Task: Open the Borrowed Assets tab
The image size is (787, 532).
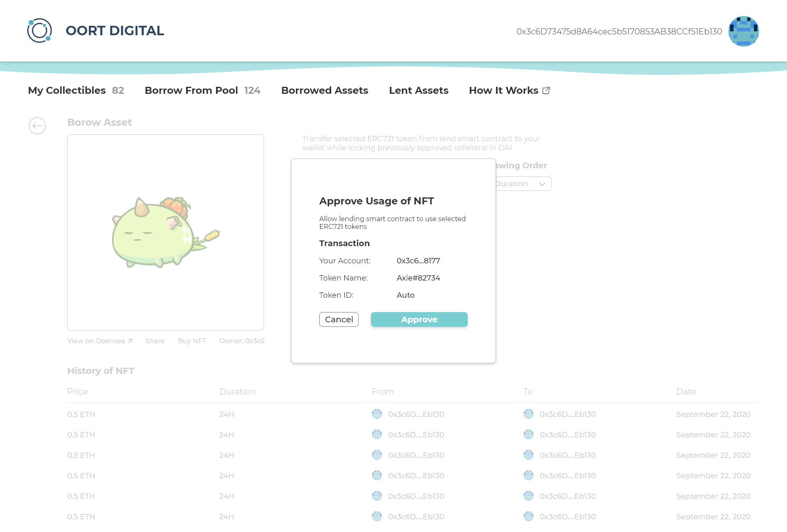Action: click(325, 91)
